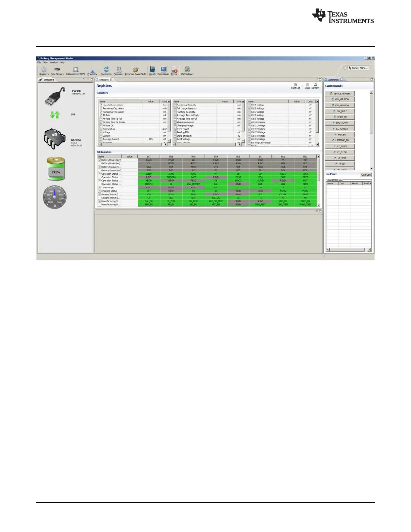Click Start Log in Registers view
411x532 pixels.
click(x=295, y=86)
